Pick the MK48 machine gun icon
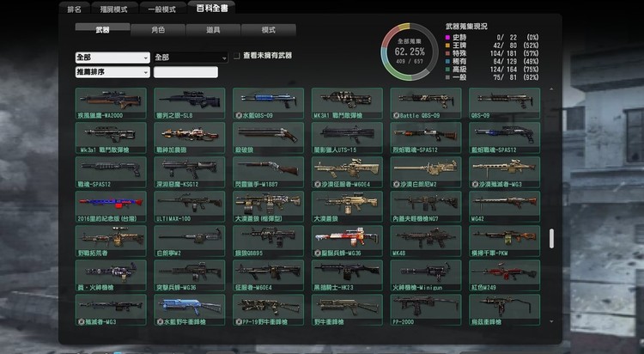644x354 pixels. click(x=422, y=241)
